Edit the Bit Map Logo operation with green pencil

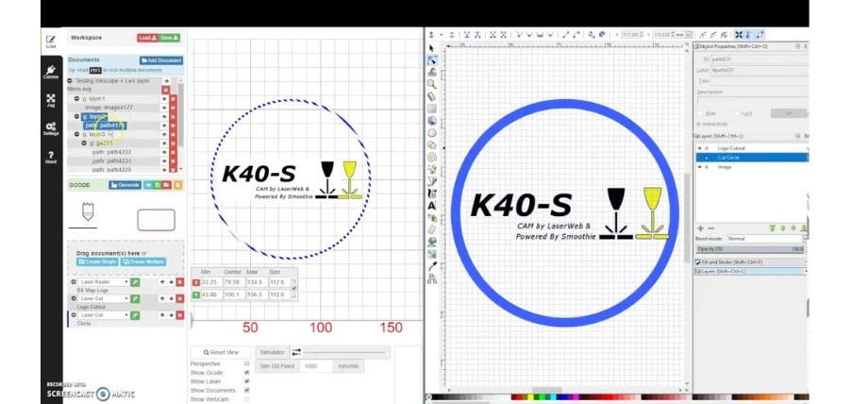(135, 282)
